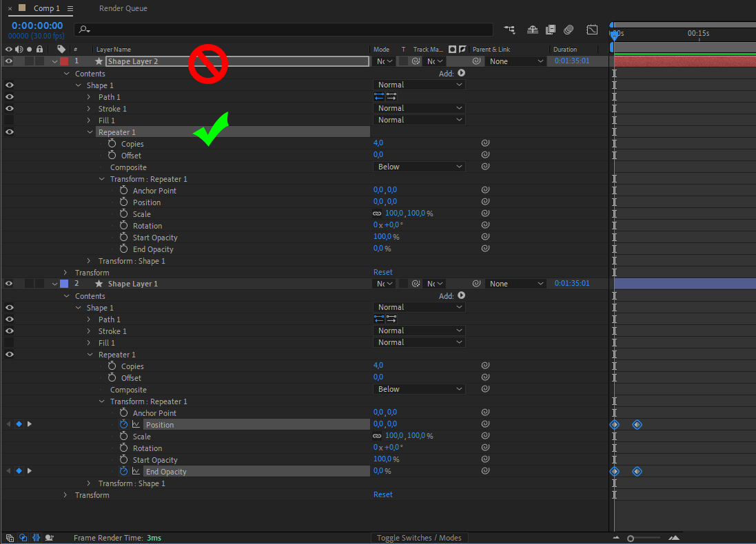Enable Motion Blur for the composition

point(568,30)
